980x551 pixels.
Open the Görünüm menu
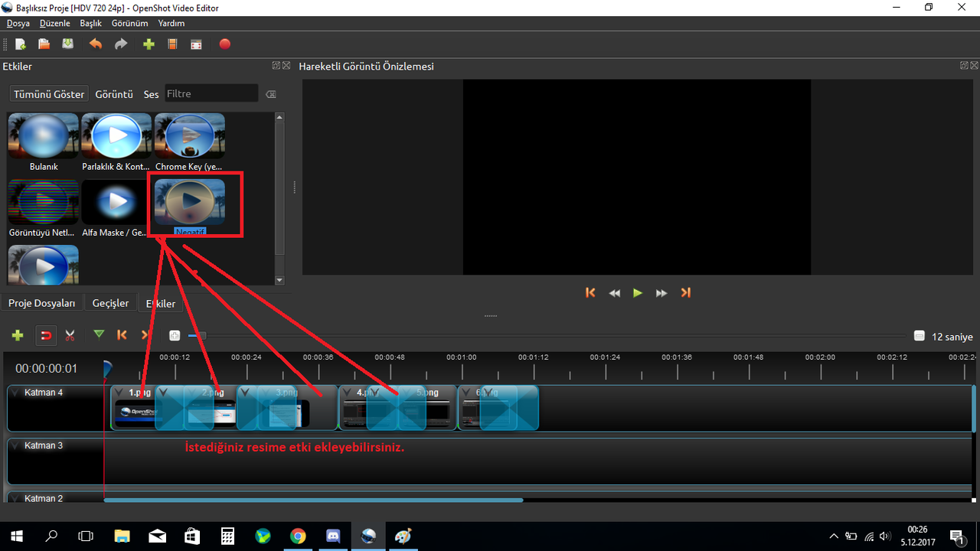pyautogui.click(x=130, y=23)
